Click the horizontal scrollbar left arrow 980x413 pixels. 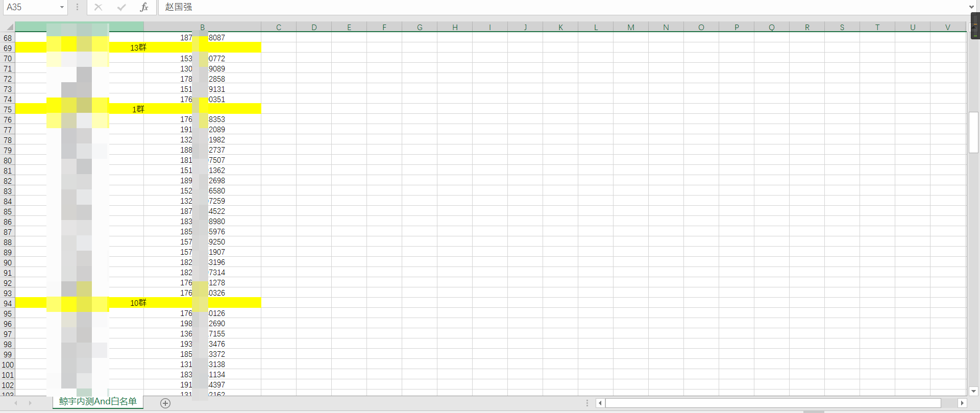(x=600, y=403)
